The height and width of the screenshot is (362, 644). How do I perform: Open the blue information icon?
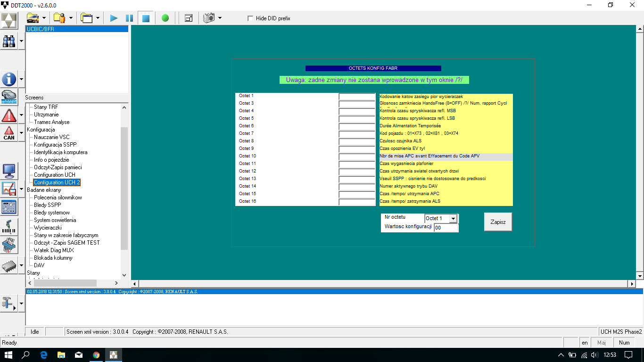coord(9,79)
